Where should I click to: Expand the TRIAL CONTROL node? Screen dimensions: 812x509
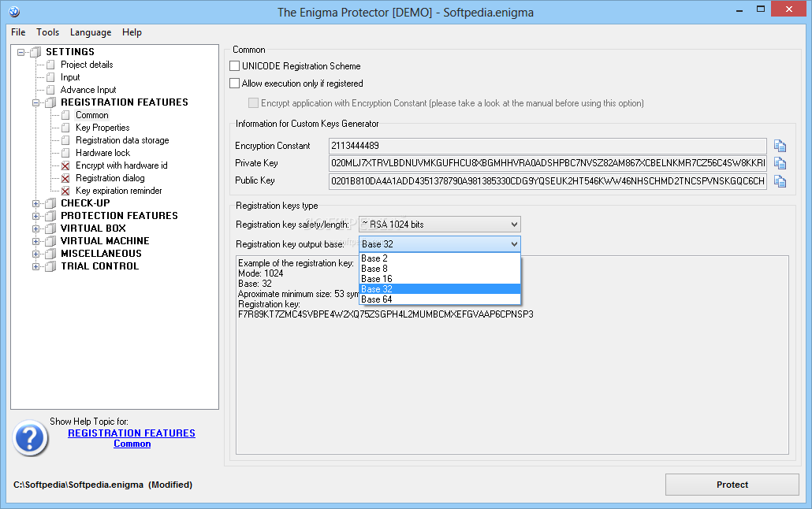[35, 266]
